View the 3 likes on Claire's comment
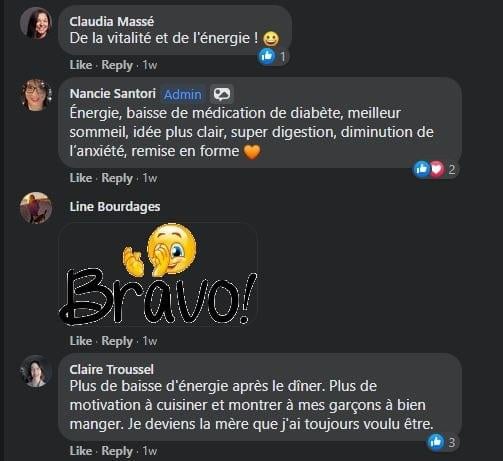The image size is (503, 461). [442, 442]
